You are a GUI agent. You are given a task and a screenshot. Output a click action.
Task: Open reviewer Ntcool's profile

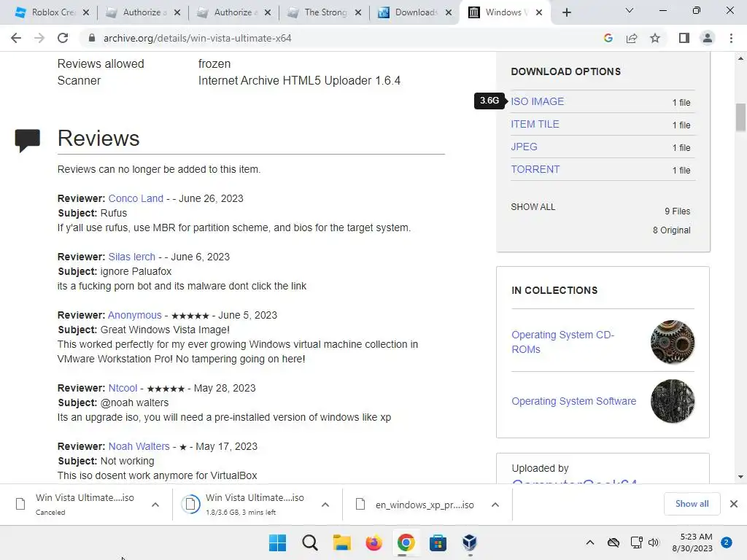tap(123, 388)
